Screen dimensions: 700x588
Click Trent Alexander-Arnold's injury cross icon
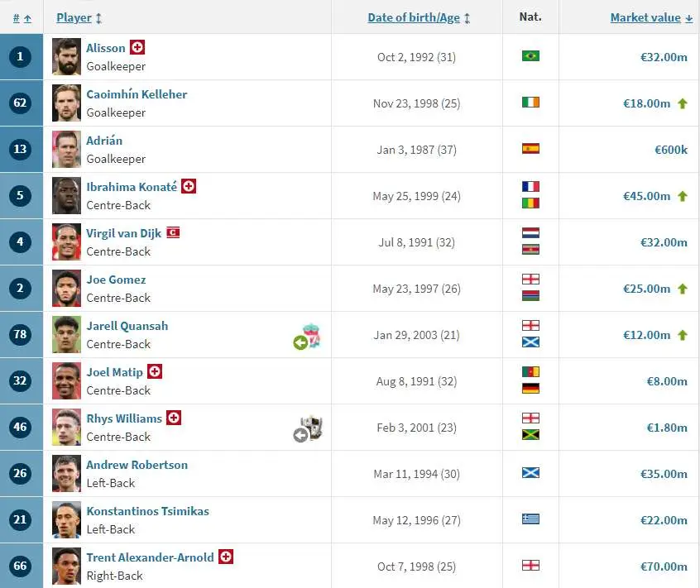click(x=226, y=557)
